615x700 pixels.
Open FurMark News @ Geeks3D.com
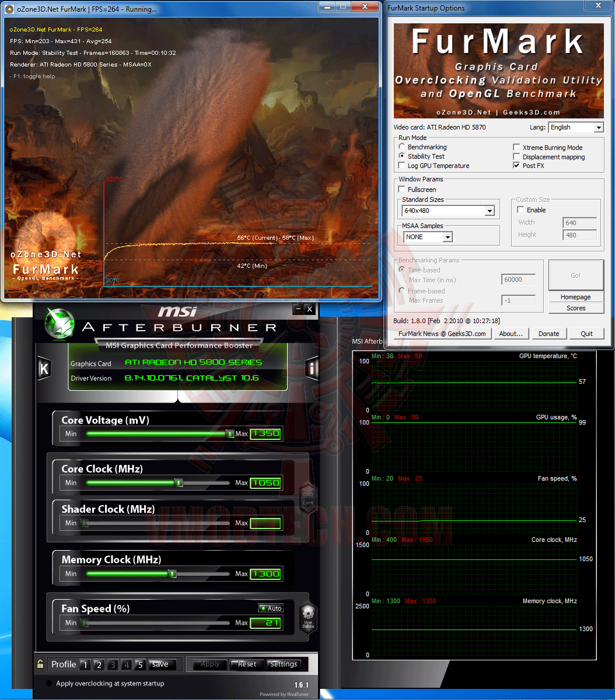(442, 334)
